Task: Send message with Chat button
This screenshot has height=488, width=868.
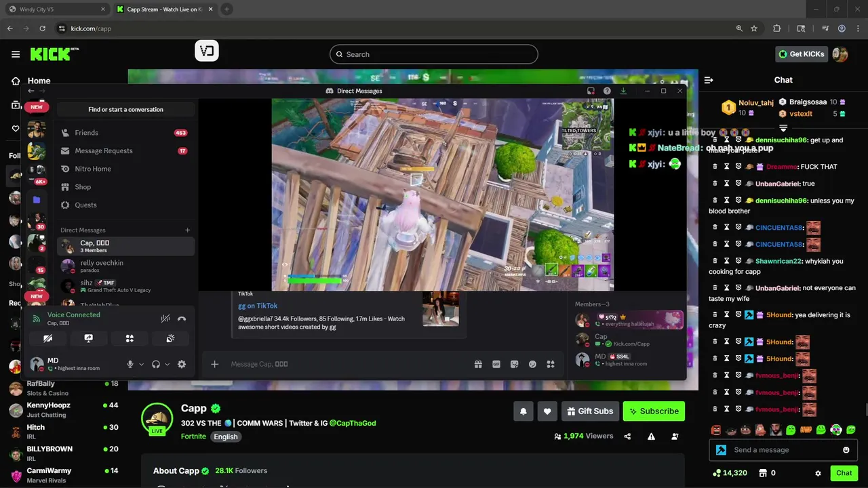Action: [x=844, y=473]
